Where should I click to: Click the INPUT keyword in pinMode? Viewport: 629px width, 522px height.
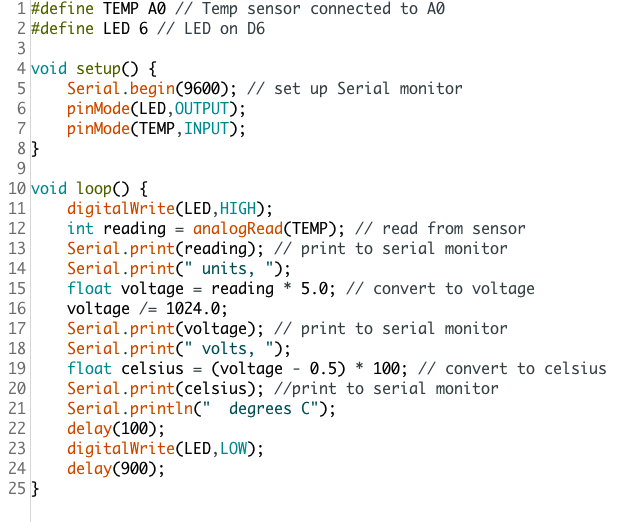[212, 129]
